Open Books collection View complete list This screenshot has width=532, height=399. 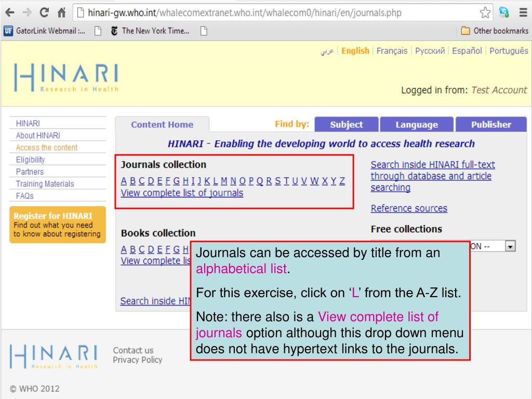pos(155,261)
